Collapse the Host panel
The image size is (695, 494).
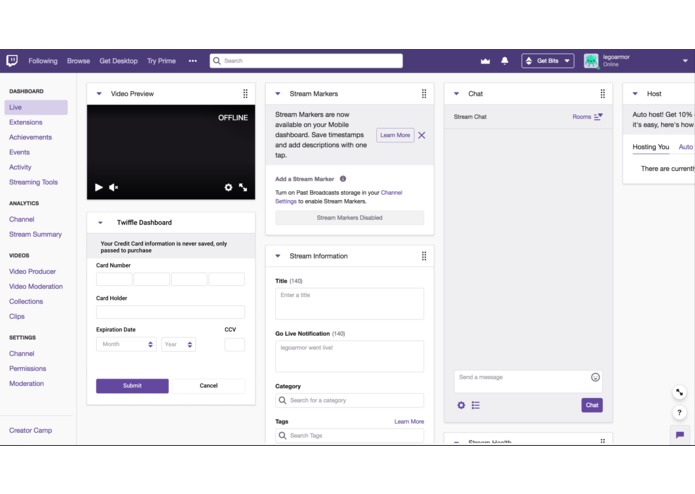[x=635, y=93]
